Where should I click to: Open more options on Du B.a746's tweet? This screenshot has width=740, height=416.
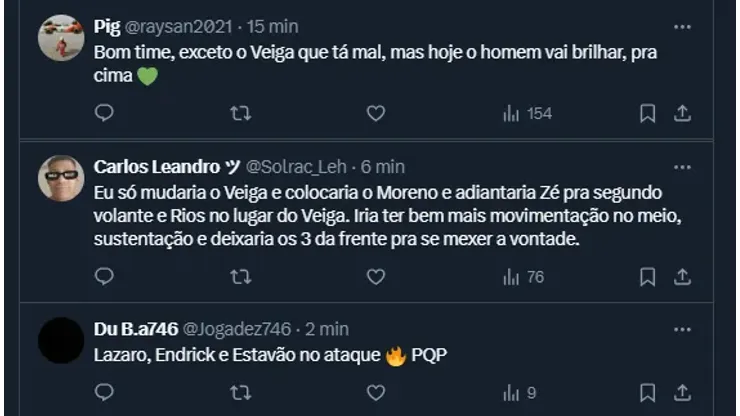pyautogui.click(x=682, y=328)
